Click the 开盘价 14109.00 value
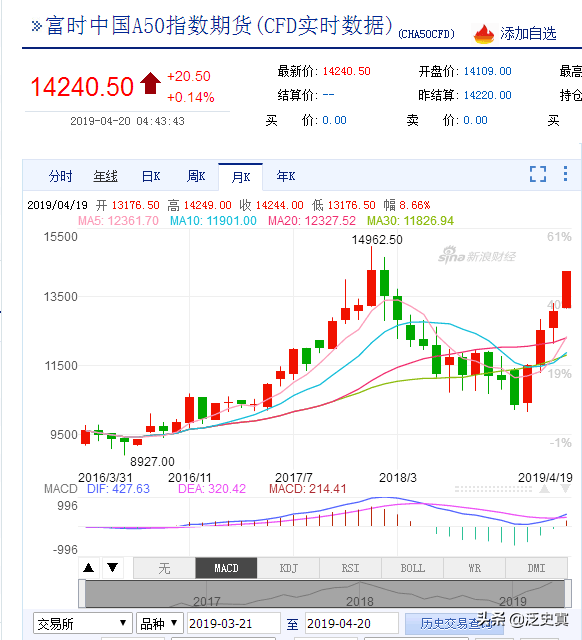Image resolution: width=582 pixels, height=640 pixels. (x=487, y=71)
